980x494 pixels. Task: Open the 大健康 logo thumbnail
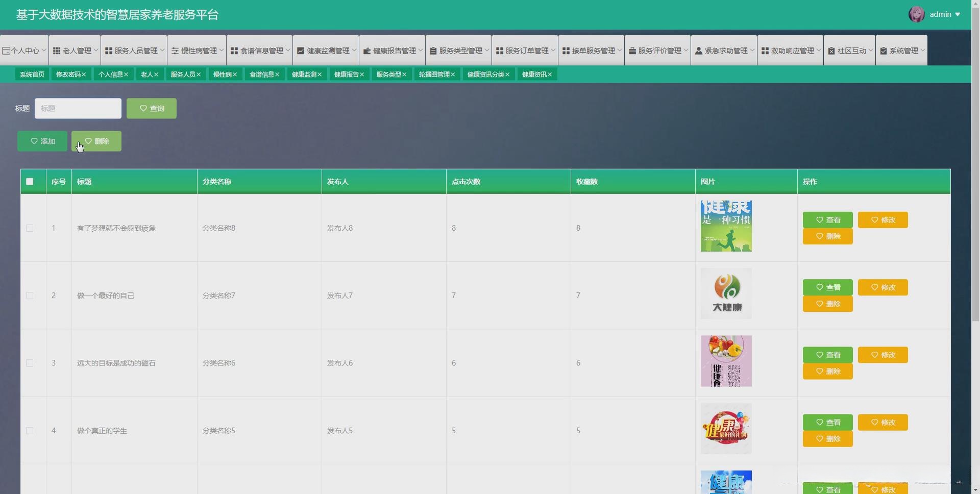click(x=726, y=293)
